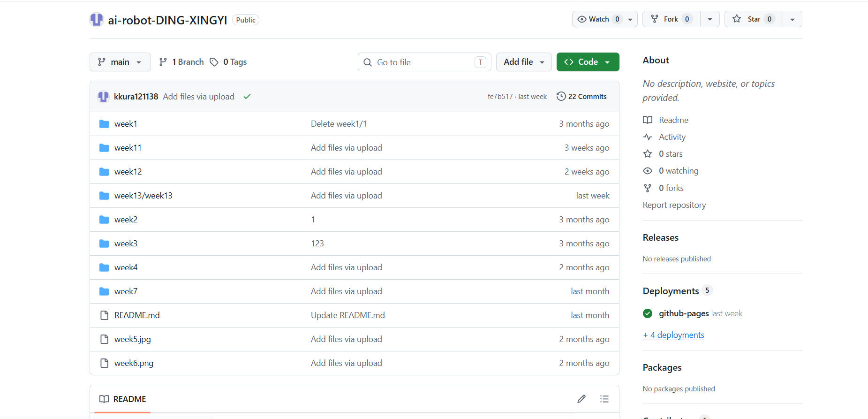Click the latest commit message Add files via upload
Viewport: 868px width, 419px height.
[198, 97]
